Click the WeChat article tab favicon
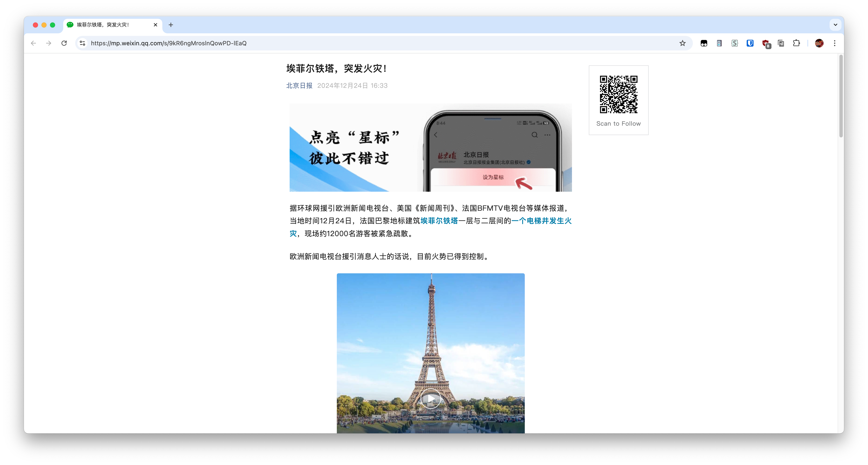 point(70,25)
